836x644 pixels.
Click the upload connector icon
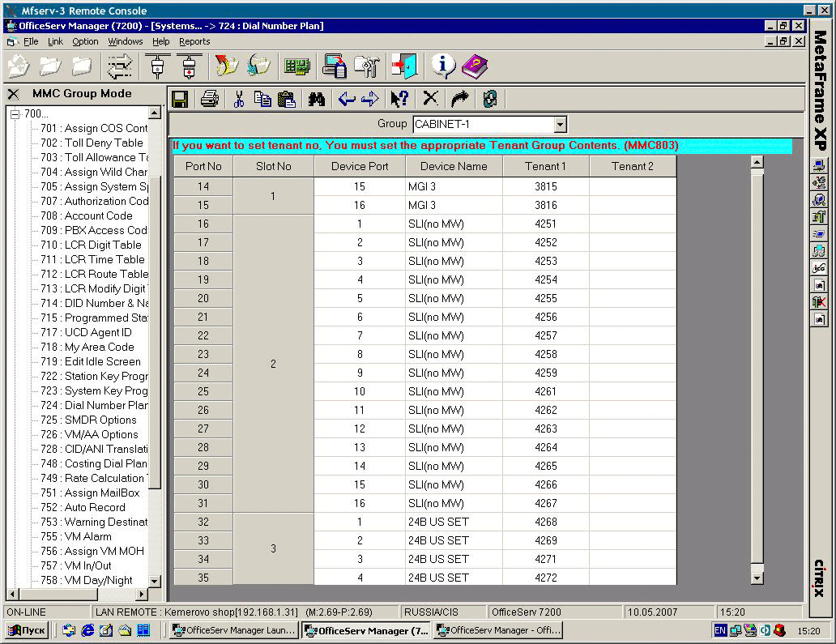(x=157, y=66)
